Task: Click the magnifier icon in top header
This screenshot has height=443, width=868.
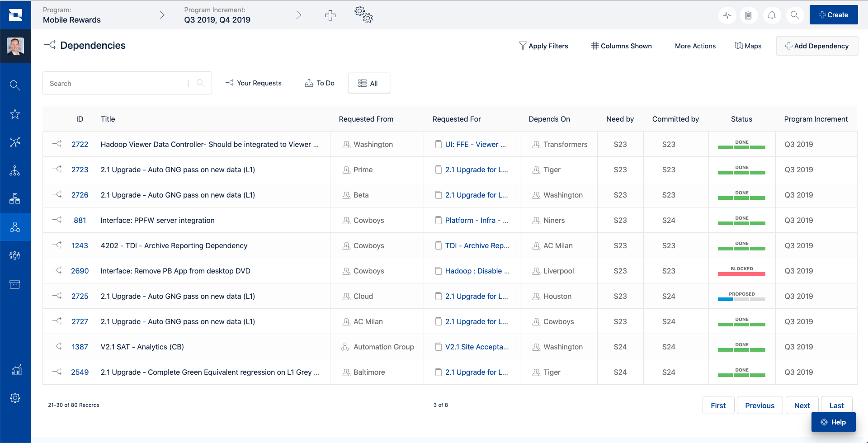Action: coord(794,15)
